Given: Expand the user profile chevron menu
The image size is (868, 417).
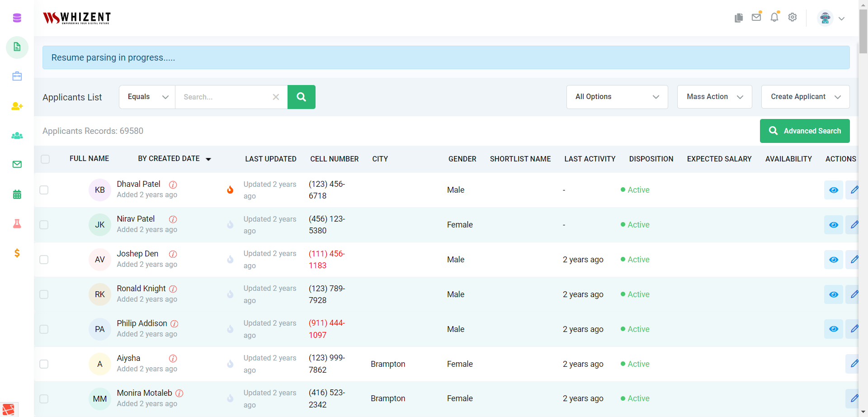Looking at the screenshot, I should pyautogui.click(x=841, y=19).
